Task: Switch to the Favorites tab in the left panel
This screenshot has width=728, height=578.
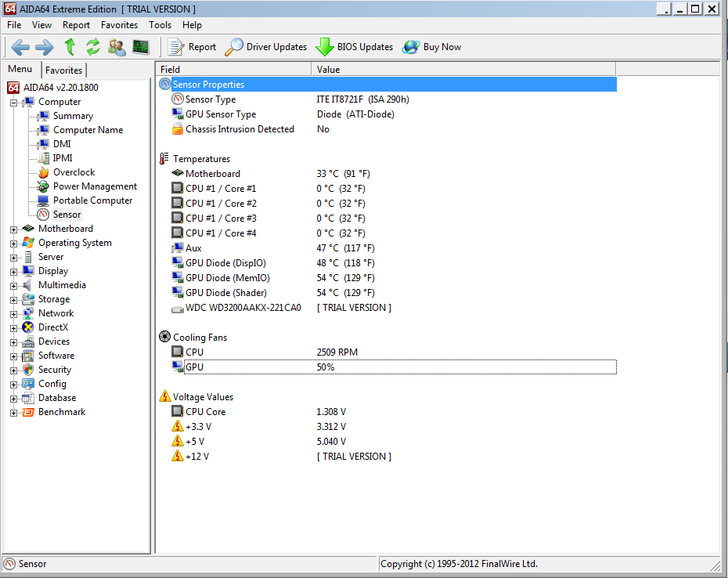Action: [64, 70]
